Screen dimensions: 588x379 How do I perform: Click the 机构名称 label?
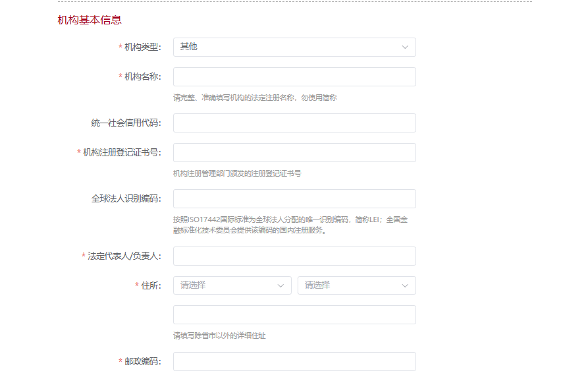click(x=142, y=76)
